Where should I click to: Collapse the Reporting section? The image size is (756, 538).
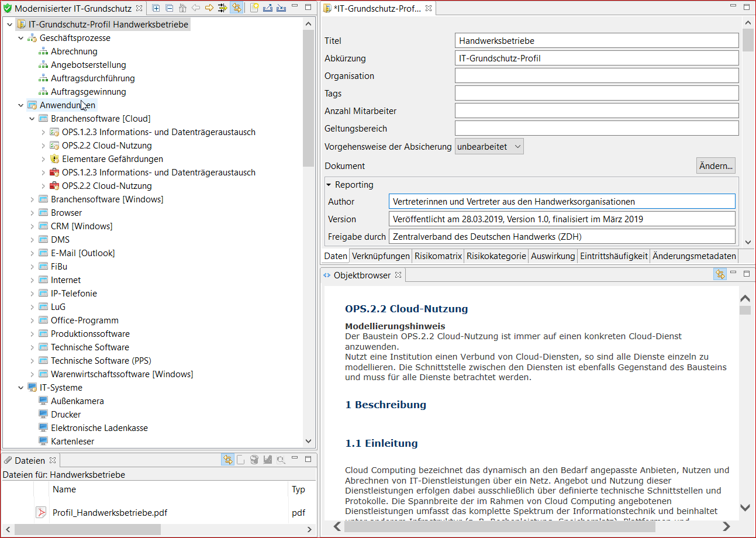pos(329,185)
